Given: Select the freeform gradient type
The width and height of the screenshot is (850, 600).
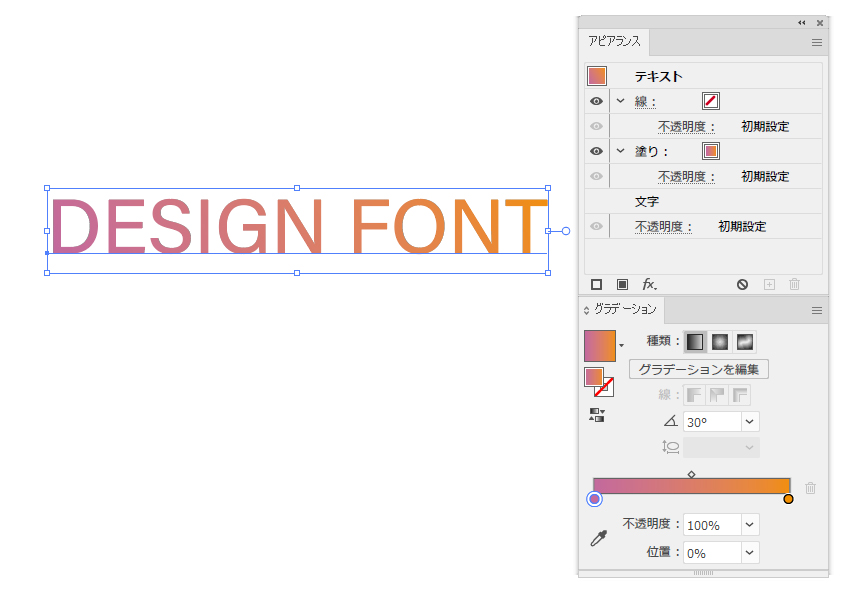Looking at the screenshot, I should (743, 342).
